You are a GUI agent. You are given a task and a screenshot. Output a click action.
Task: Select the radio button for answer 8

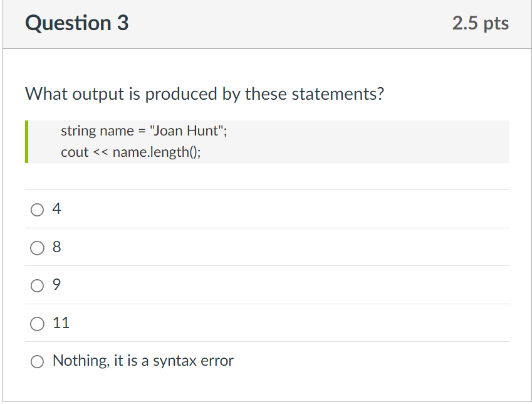tap(37, 248)
